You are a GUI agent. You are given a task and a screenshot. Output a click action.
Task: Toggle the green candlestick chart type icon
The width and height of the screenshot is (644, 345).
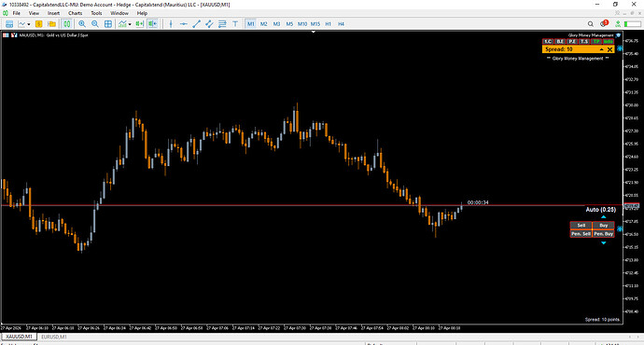(x=66, y=24)
